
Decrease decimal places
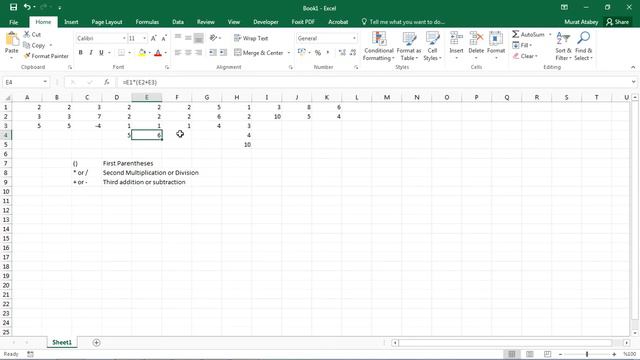(353, 53)
